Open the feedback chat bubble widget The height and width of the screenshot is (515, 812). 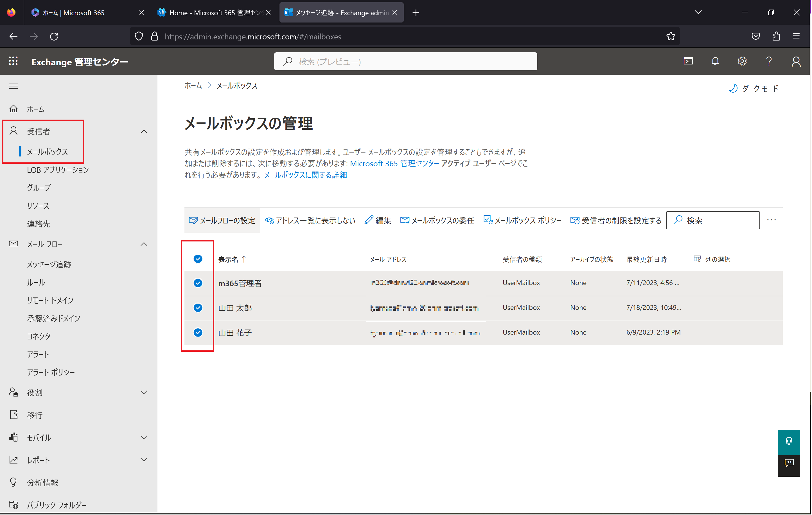(x=788, y=466)
